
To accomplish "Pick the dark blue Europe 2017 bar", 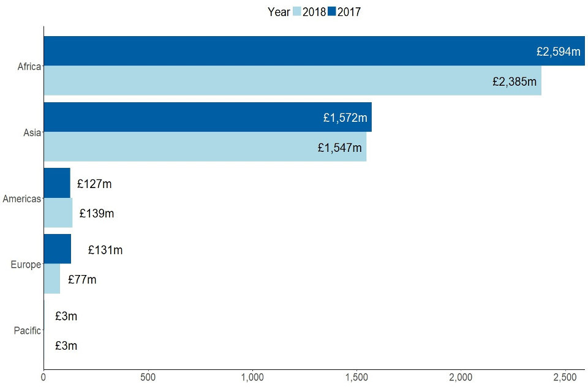I will [58, 249].
